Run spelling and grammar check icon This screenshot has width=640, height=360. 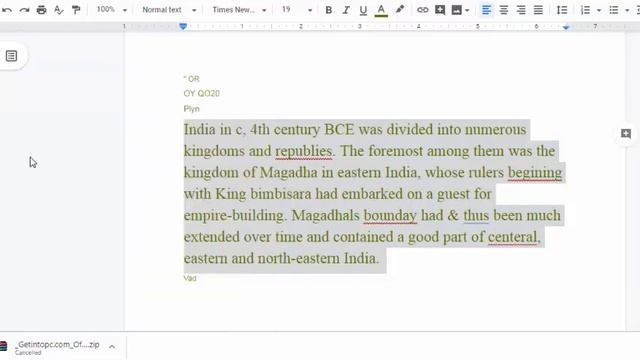click(x=59, y=10)
